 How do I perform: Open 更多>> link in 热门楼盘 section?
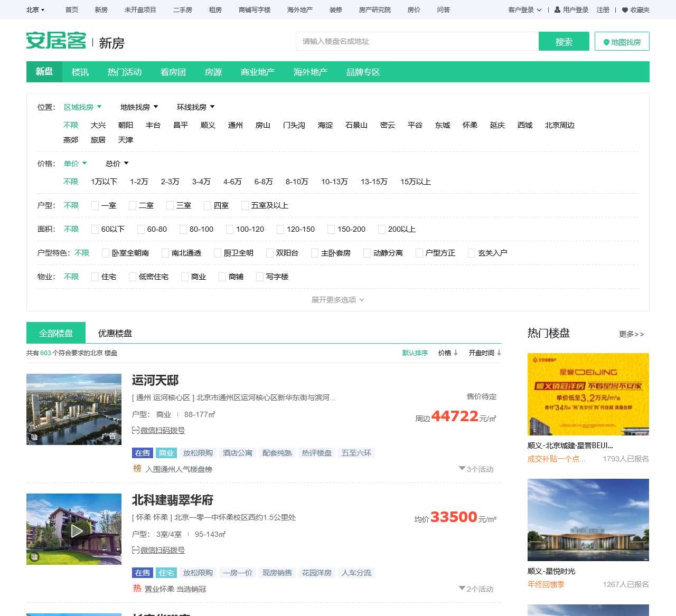tap(631, 334)
